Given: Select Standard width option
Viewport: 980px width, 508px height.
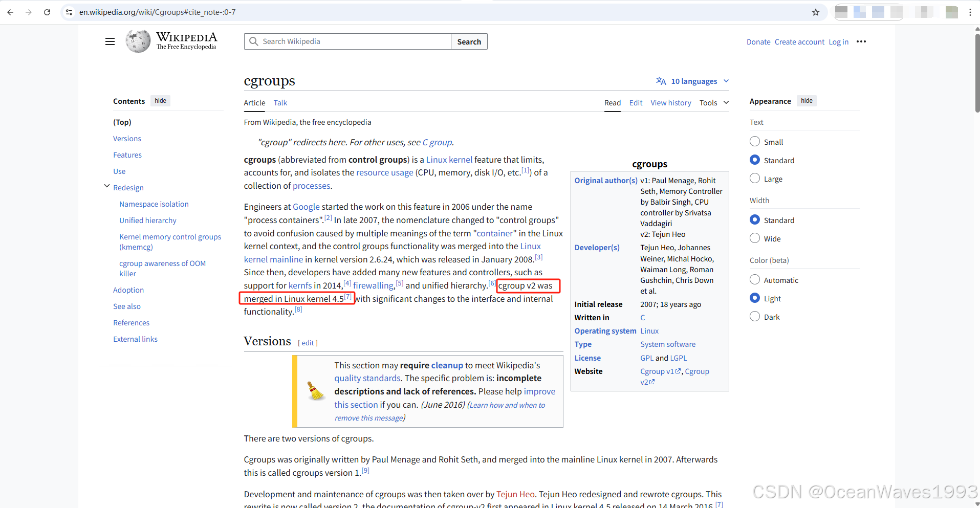Looking at the screenshot, I should (755, 219).
